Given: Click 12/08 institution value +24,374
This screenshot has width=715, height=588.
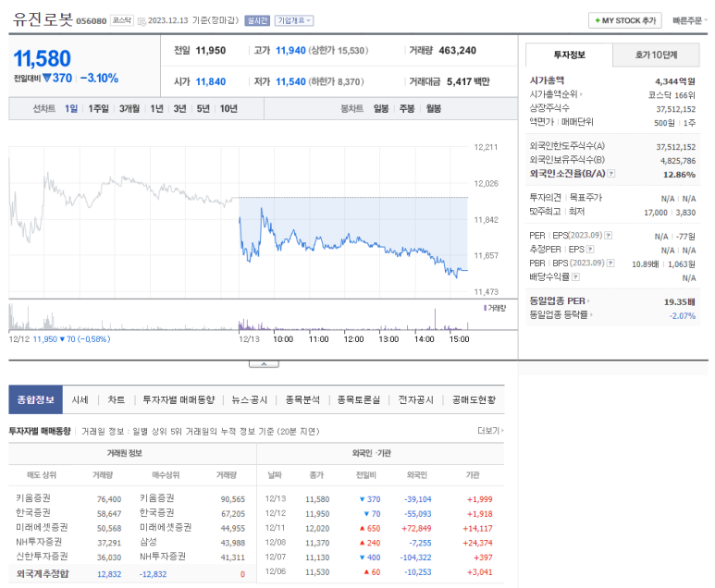Looking at the screenshot, I should tap(477, 543).
